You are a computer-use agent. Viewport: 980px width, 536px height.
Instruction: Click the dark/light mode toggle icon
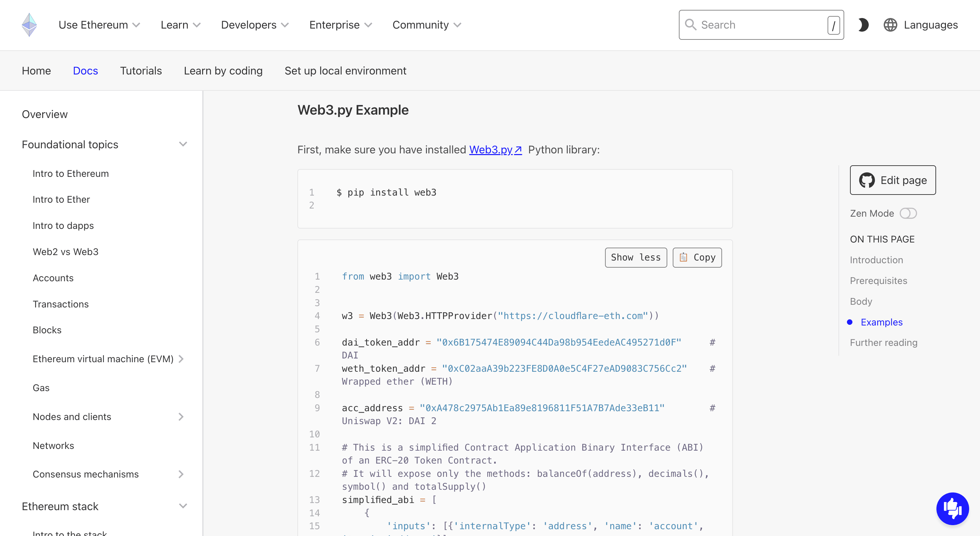(x=863, y=25)
